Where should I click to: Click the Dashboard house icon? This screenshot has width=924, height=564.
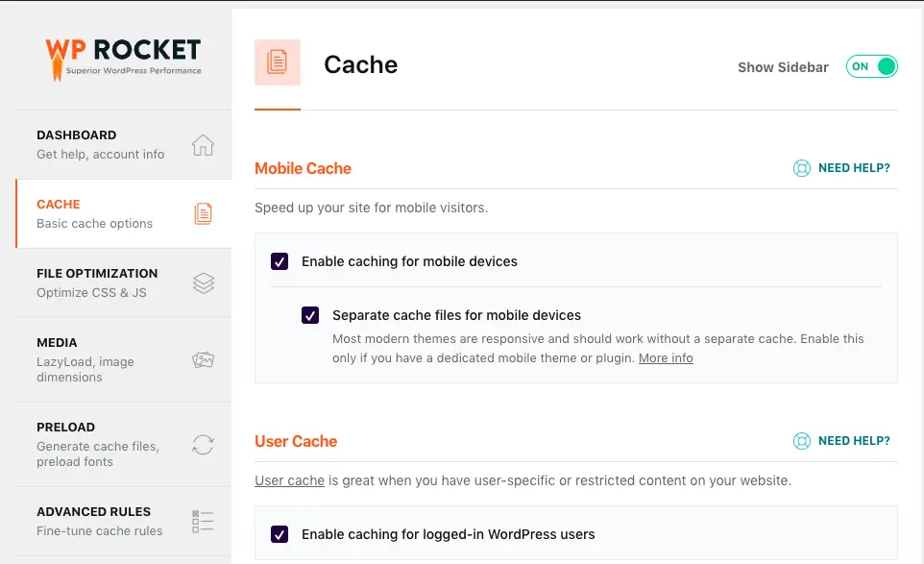tap(203, 145)
